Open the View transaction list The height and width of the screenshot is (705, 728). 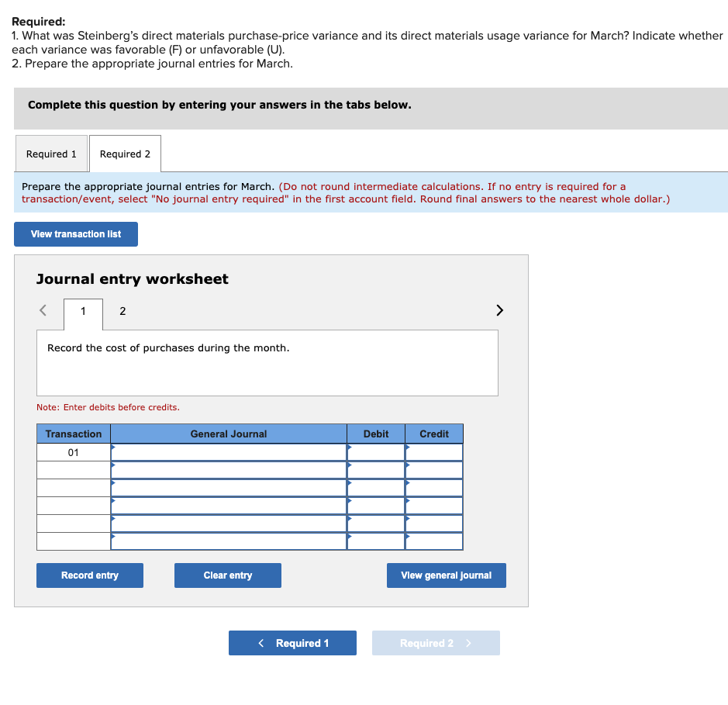point(76,234)
